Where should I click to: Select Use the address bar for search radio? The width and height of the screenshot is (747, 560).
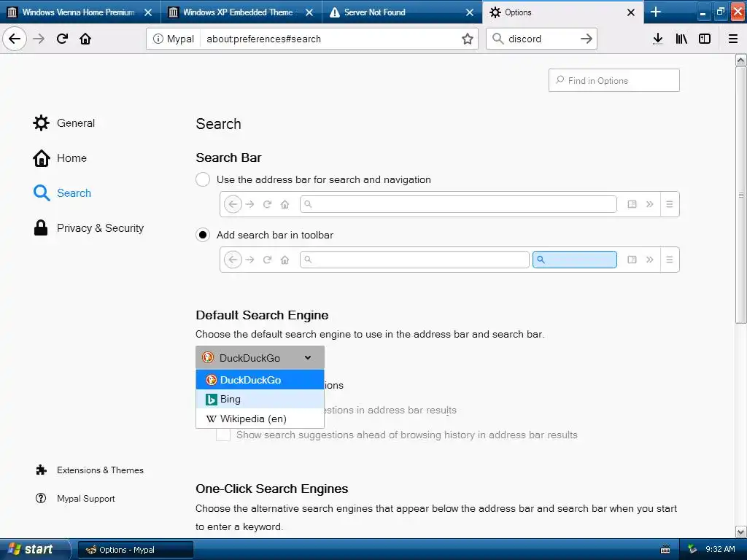(203, 179)
